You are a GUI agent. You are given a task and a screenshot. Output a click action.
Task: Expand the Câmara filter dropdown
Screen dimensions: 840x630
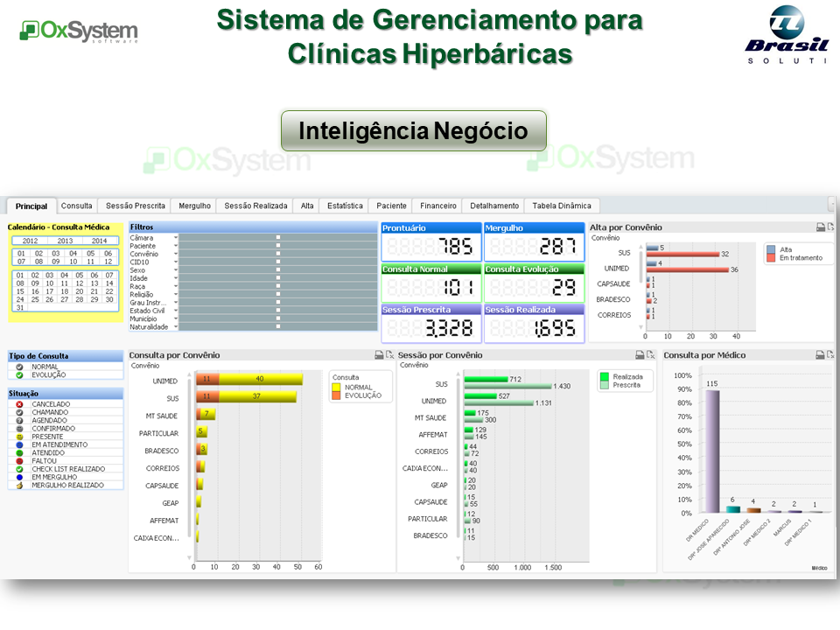[x=176, y=237]
